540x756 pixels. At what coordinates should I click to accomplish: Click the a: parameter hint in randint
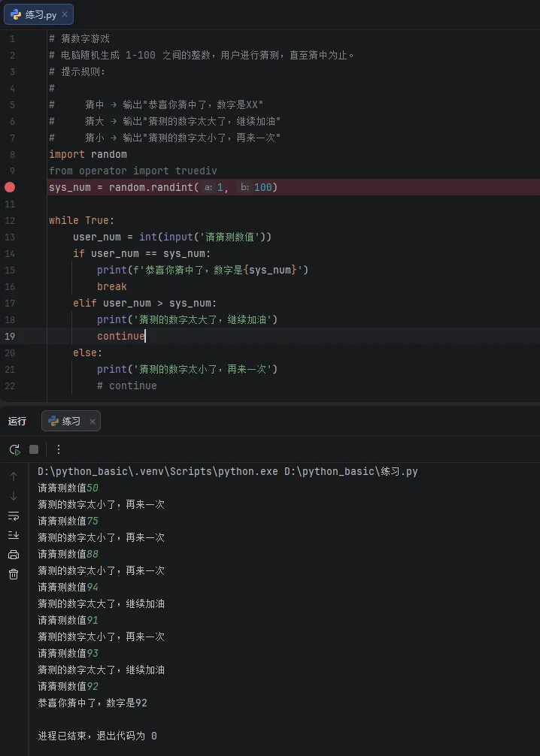click(x=208, y=187)
